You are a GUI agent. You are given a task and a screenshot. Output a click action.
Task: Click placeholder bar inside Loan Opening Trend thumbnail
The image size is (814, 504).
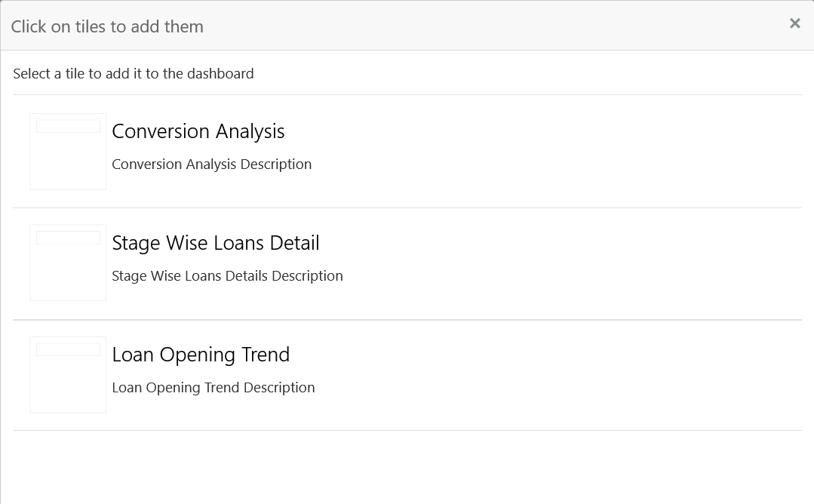pos(68,349)
